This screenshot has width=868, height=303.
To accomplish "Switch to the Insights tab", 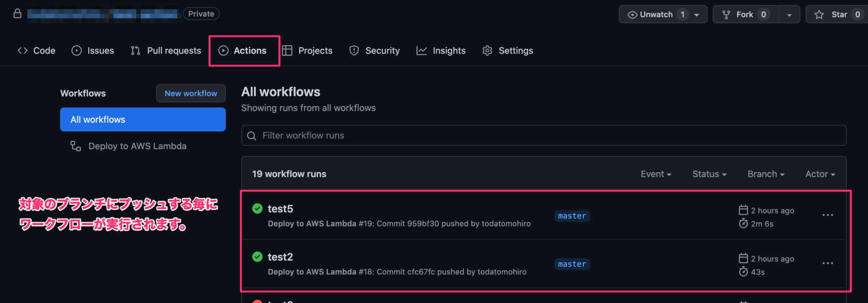I will tap(449, 50).
